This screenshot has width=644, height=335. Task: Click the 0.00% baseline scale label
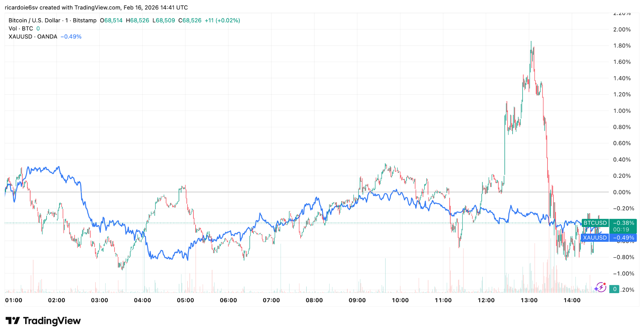(622, 192)
